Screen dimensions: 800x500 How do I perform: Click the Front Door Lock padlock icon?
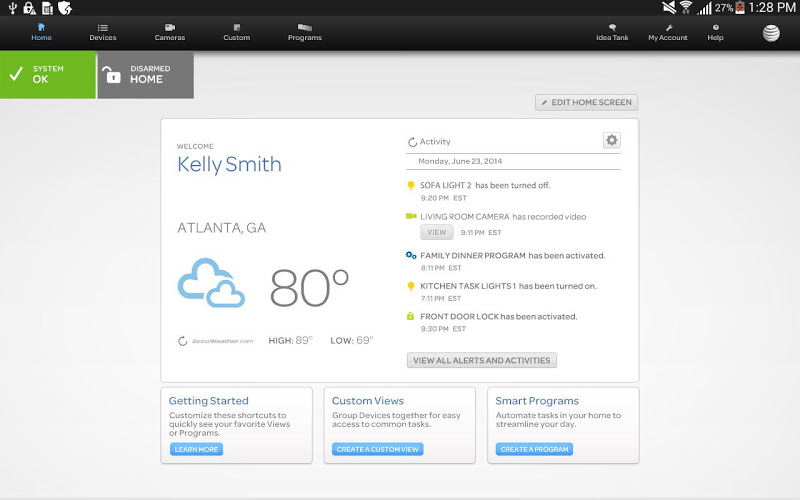pyautogui.click(x=410, y=316)
